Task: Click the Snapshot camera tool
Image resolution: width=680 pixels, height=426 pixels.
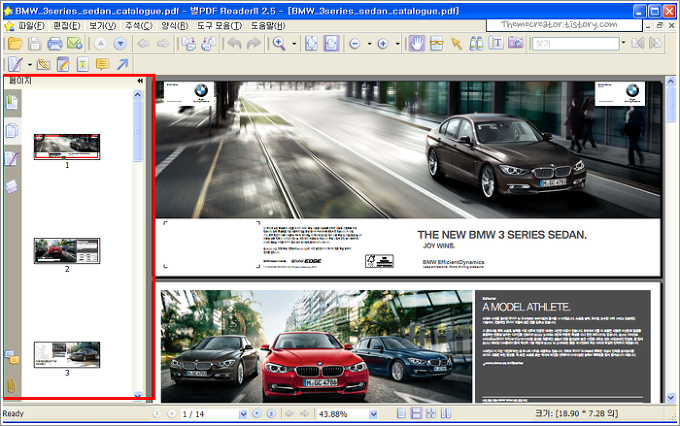Action: pyautogui.click(x=515, y=43)
